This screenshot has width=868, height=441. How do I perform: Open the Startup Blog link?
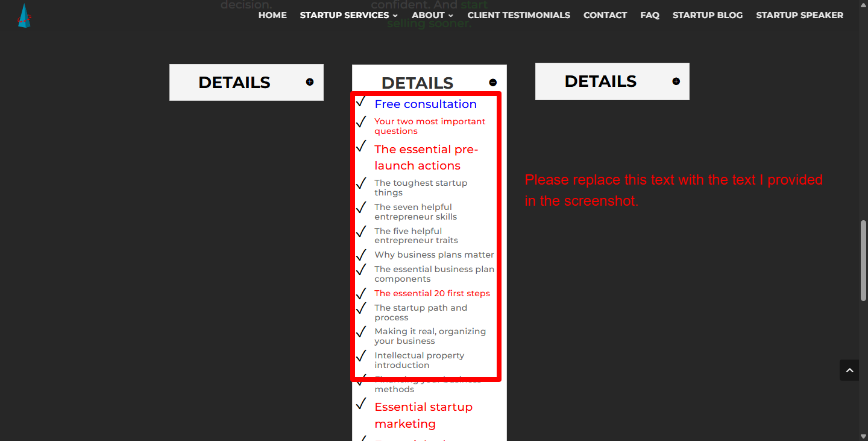point(708,15)
